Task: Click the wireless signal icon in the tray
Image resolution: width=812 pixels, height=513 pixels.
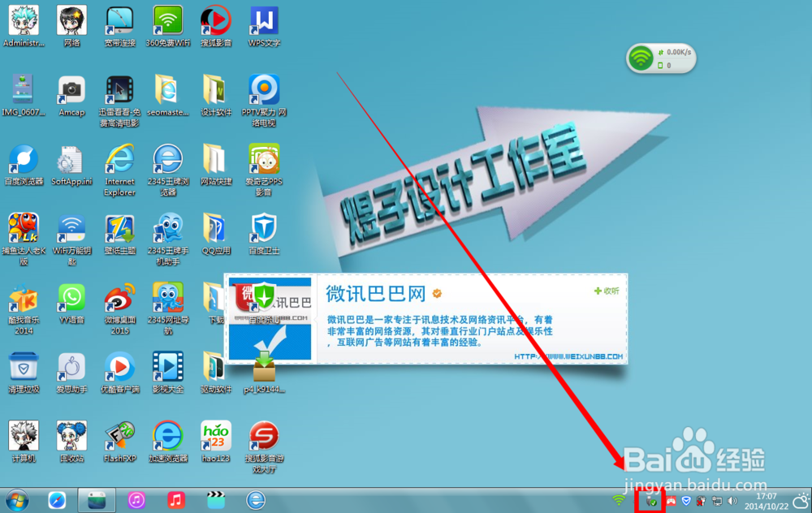Action: click(618, 501)
